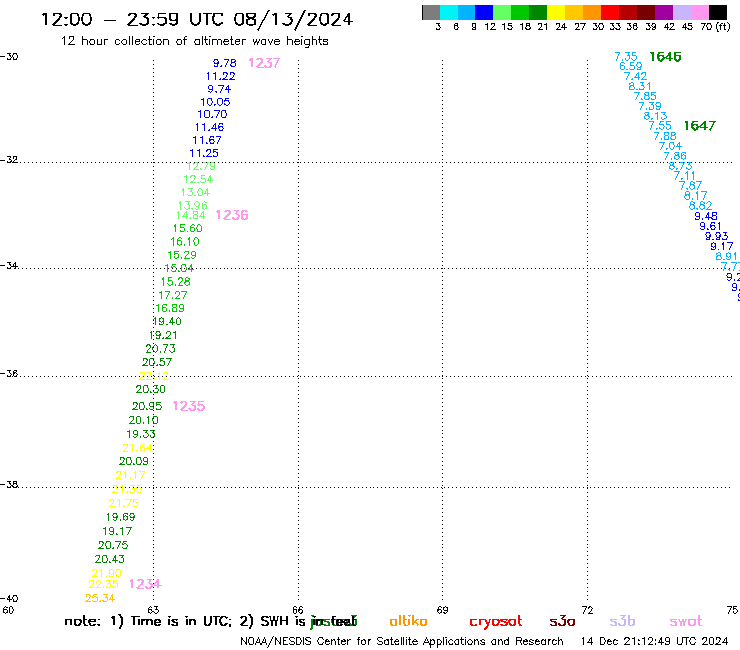740x650 pixels.
Task: Click the black color swatch in the legend
Action: [718, 12]
